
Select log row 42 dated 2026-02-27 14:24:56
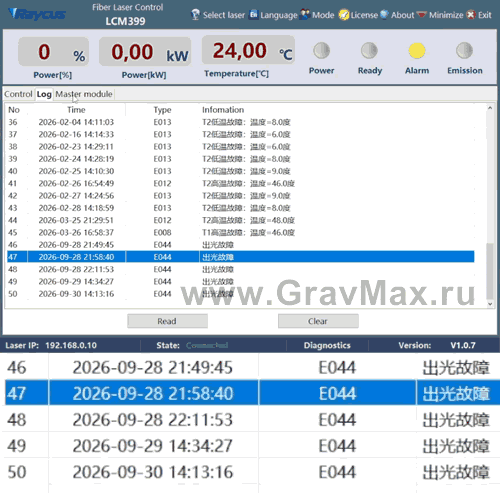click(241, 196)
